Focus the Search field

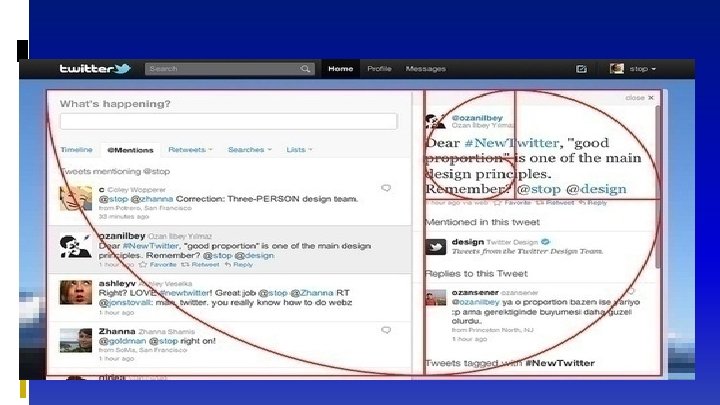tap(230, 69)
